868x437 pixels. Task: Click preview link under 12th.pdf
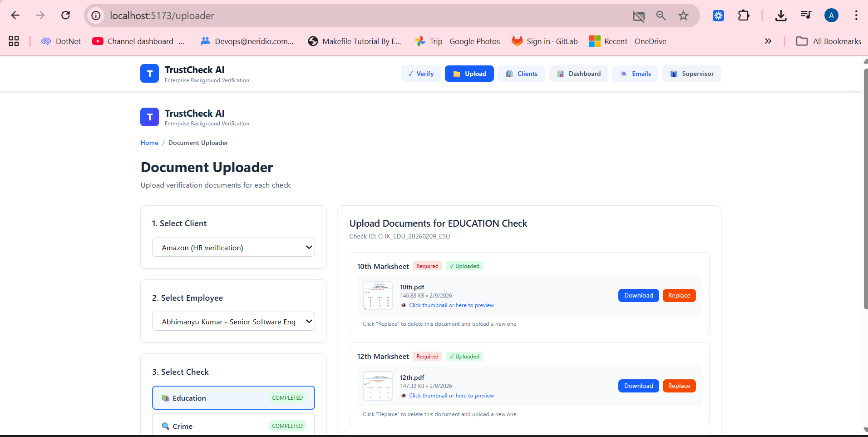click(451, 396)
